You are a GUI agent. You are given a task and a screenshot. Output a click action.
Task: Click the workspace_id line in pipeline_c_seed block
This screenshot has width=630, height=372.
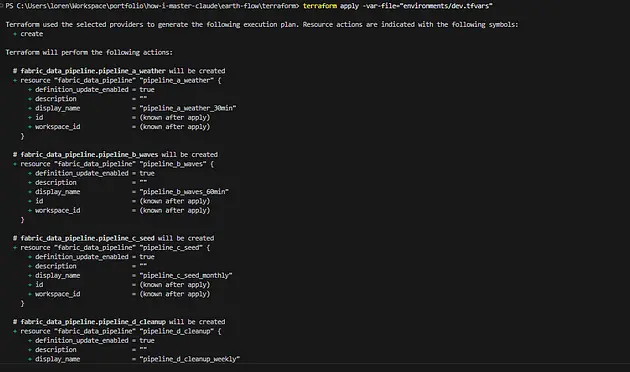click(x=119, y=294)
